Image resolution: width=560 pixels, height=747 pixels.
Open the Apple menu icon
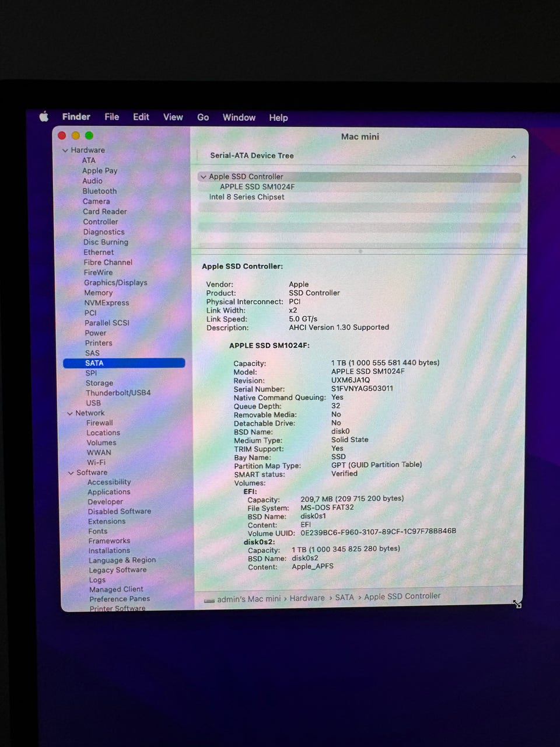(x=44, y=117)
